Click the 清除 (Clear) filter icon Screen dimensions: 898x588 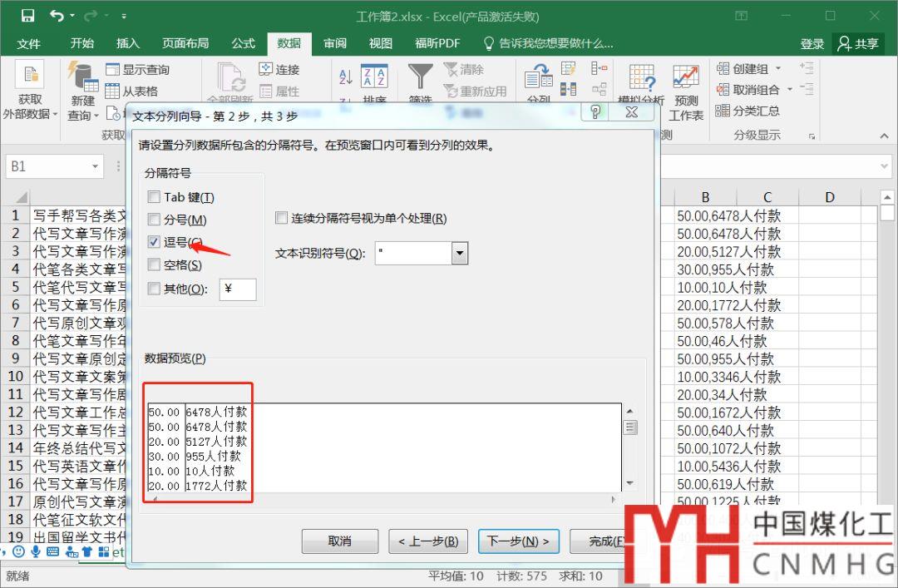(x=451, y=69)
